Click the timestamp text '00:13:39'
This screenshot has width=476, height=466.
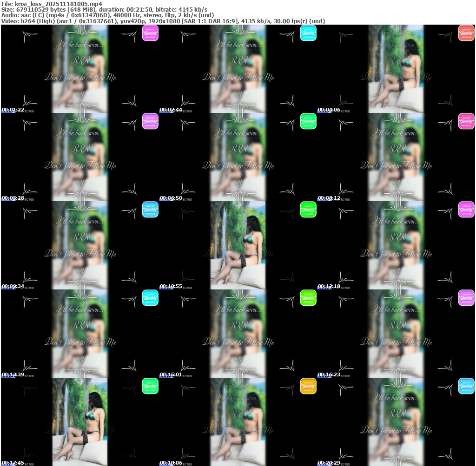click(13, 374)
